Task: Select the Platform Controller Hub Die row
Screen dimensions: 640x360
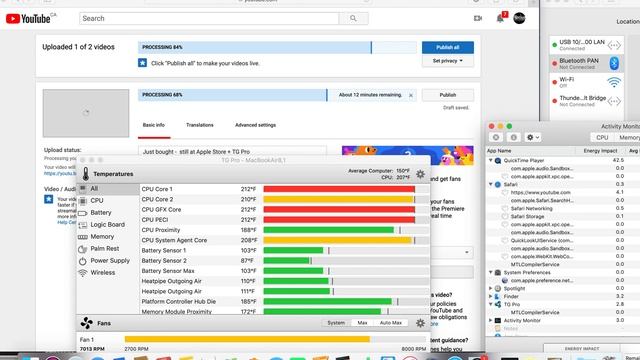Action: (284, 302)
